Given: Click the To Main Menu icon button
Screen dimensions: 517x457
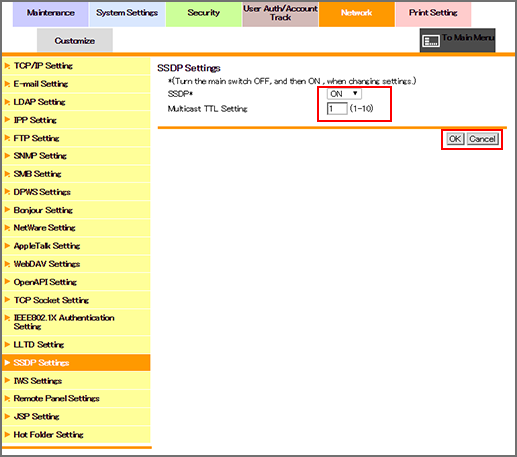Looking at the screenshot, I should coord(457,40).
